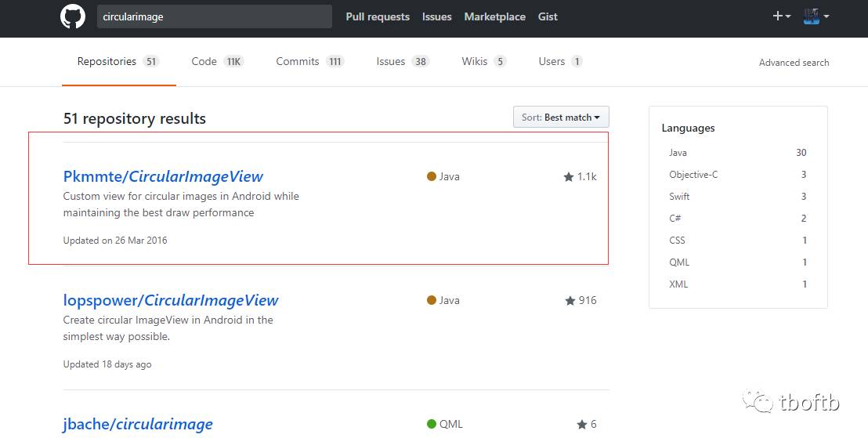Switch to the Users results tab
The height and width of the screenshot is (438, 868).
(560, 61)
